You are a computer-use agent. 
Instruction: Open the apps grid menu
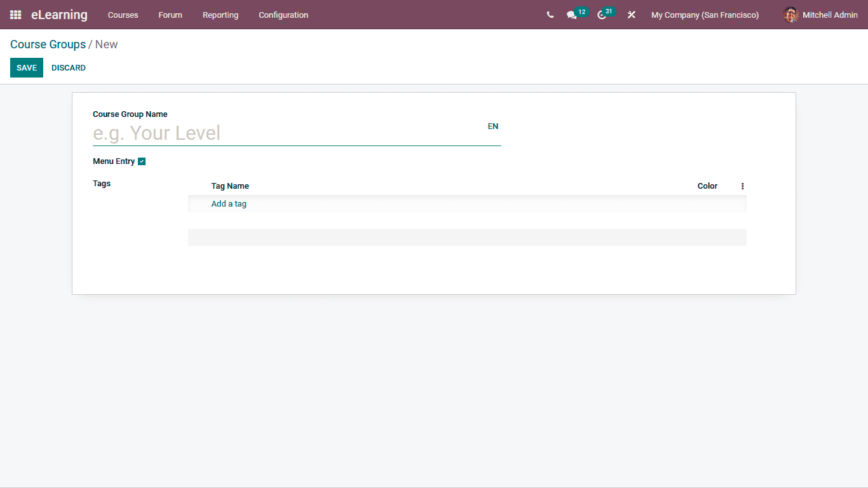(x=15, y=15)
